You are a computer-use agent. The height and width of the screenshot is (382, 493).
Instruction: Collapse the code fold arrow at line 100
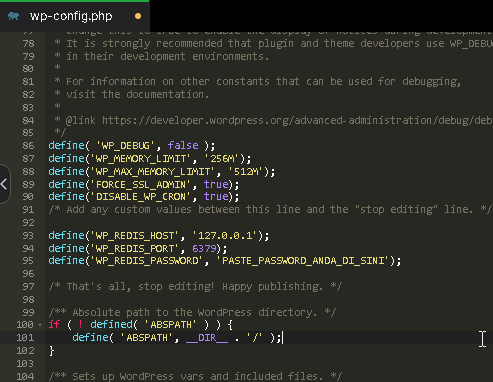point(40,325)
